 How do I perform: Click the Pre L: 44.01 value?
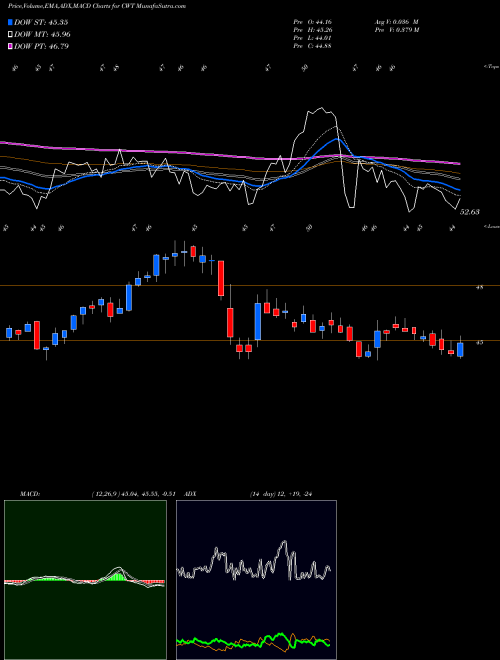click(312, 37)
